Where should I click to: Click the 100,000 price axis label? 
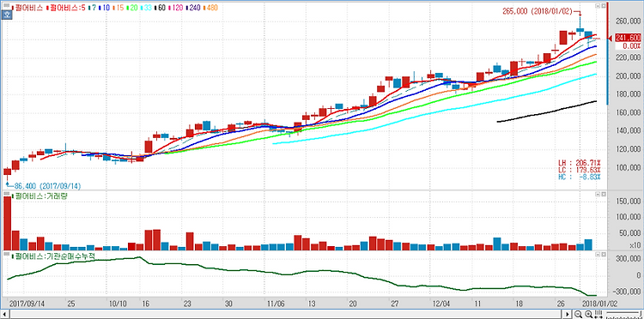pyautogui.click(x=629, y=168)
